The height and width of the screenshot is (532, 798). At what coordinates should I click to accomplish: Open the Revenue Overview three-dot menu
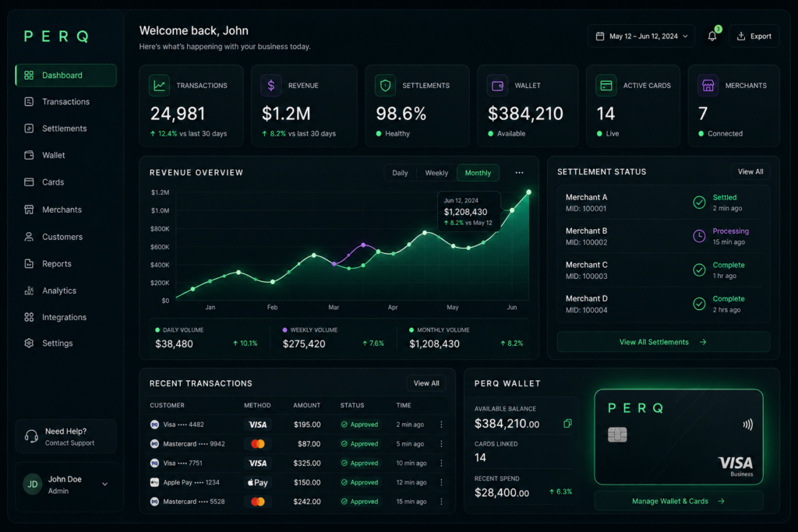click(x=519, y=172)
